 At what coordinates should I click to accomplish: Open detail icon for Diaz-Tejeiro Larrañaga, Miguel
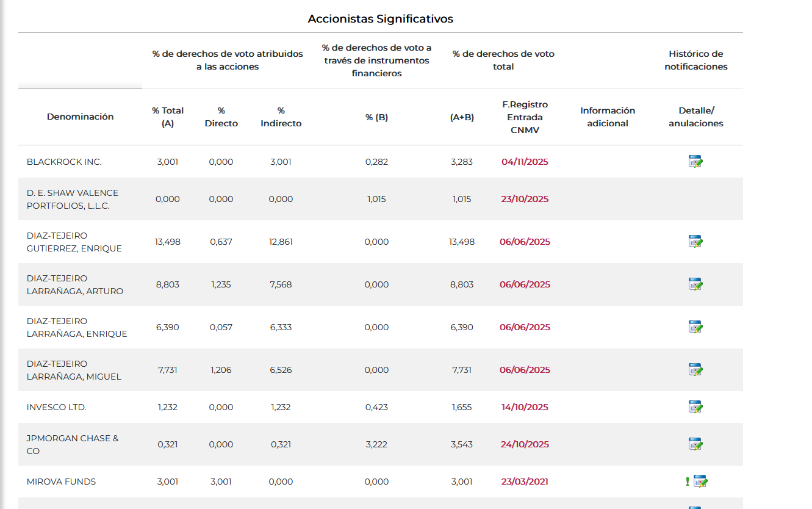[695, 370]
